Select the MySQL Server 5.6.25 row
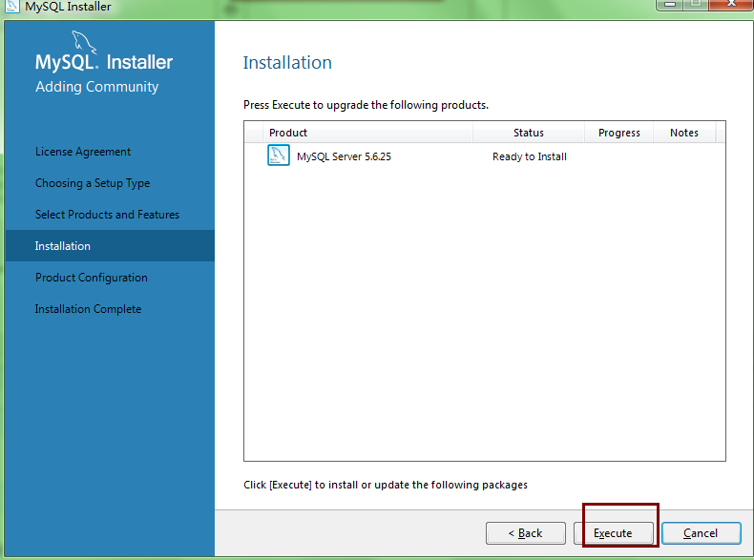Viewport: 754px width, 560px height. [x=484, y=156]
